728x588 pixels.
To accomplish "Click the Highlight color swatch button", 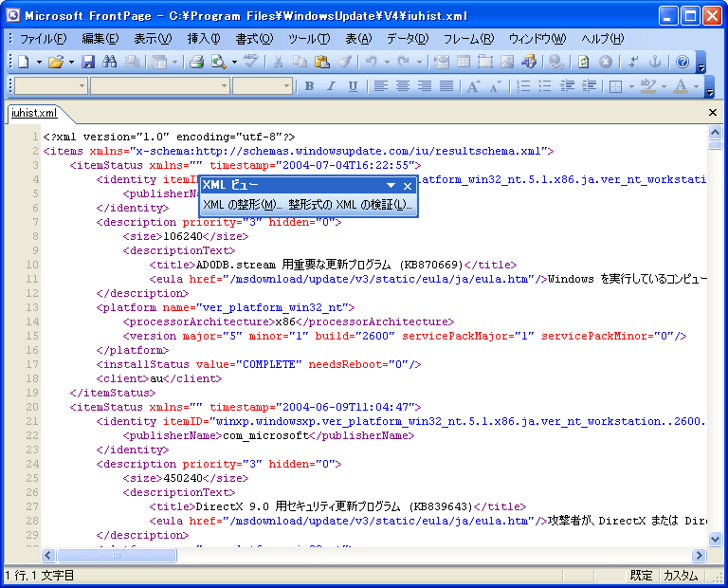I will pyautogui.click(x=648, y=86).
